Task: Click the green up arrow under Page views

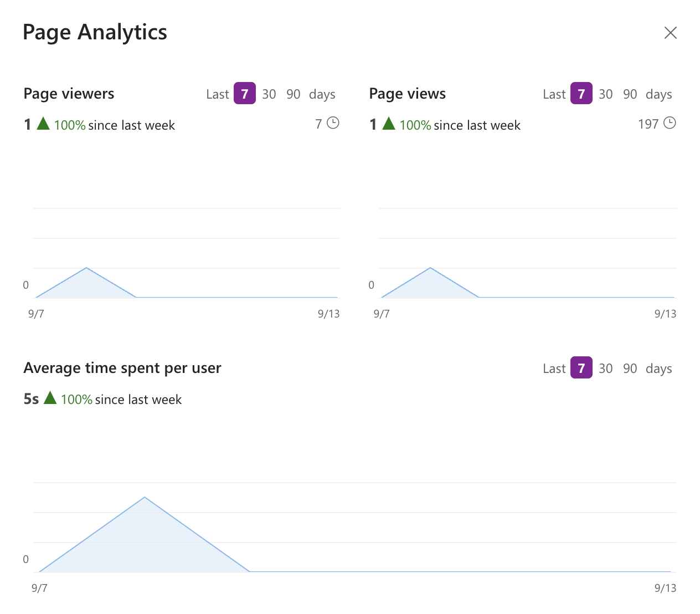Action: (x=389, y=124)
